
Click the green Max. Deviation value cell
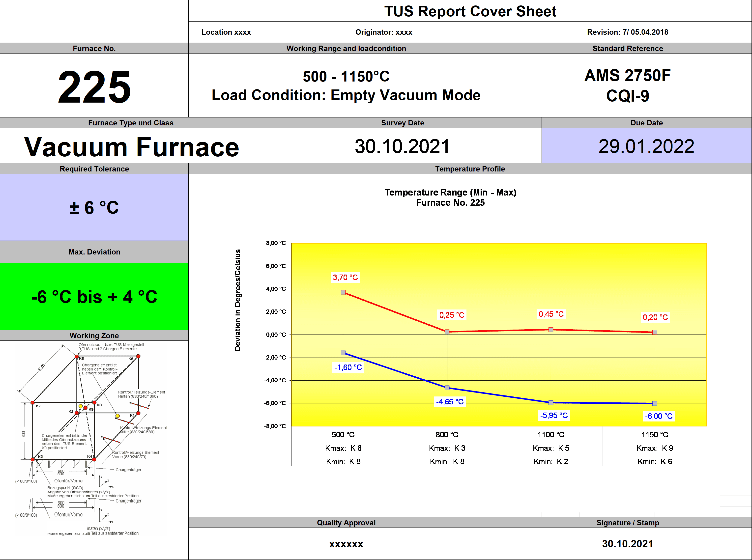(x=94, y=297)
